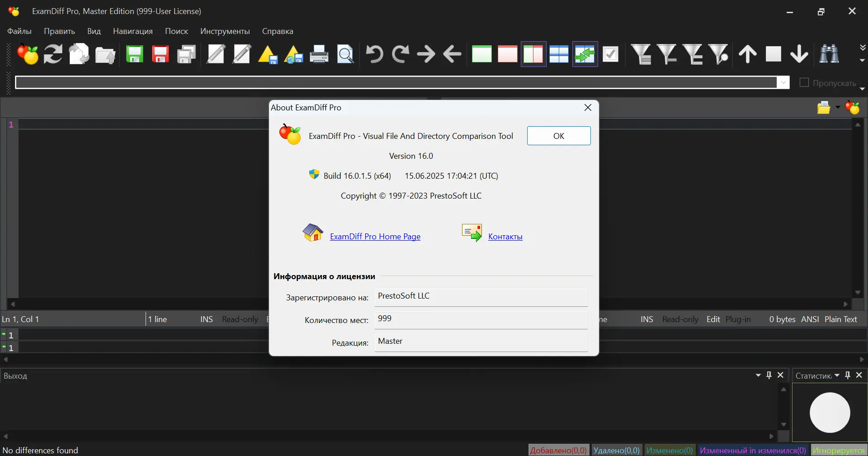Open the file history dropdown near the folder icon

[x=837, y=108]
